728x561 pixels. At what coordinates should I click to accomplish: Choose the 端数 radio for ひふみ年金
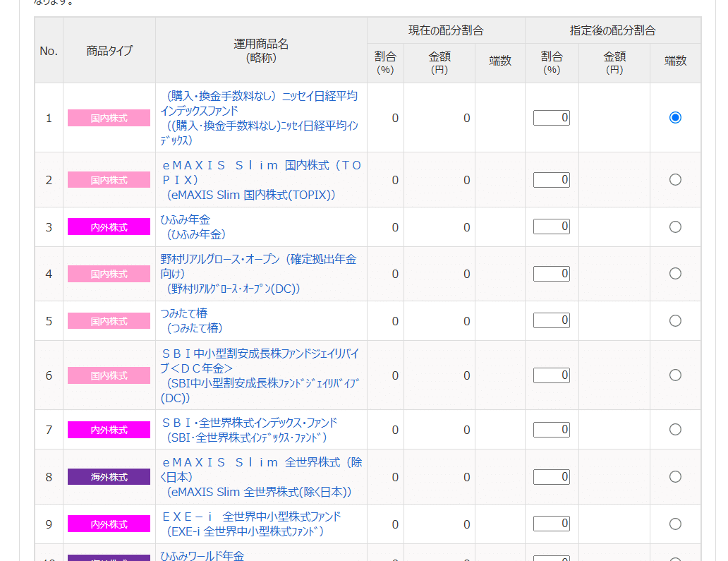click(x=675, y=227)
